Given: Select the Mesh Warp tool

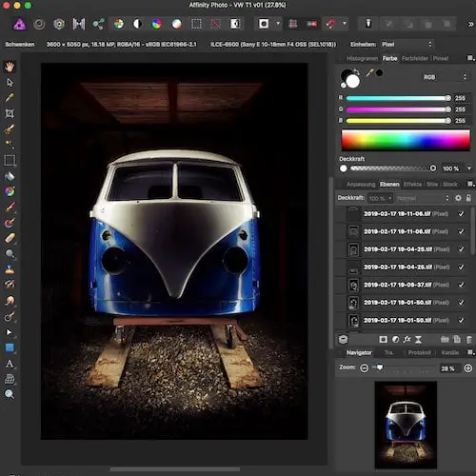Looking at the screenshot, I should [x=10, y=379].
